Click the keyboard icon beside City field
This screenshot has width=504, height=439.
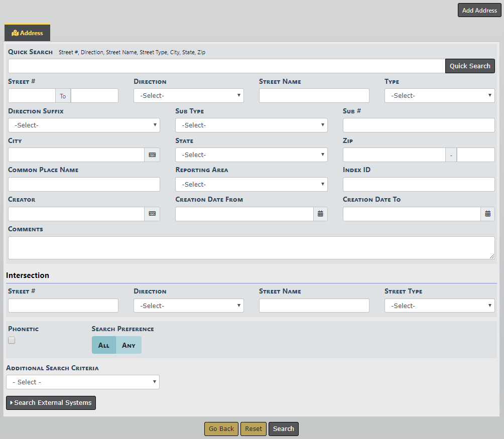tap(152, 155)
